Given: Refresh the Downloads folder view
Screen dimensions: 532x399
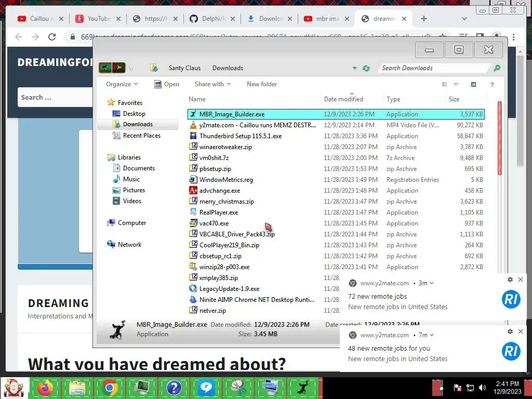Looking at the screenshot, I should tap(366, 68).
